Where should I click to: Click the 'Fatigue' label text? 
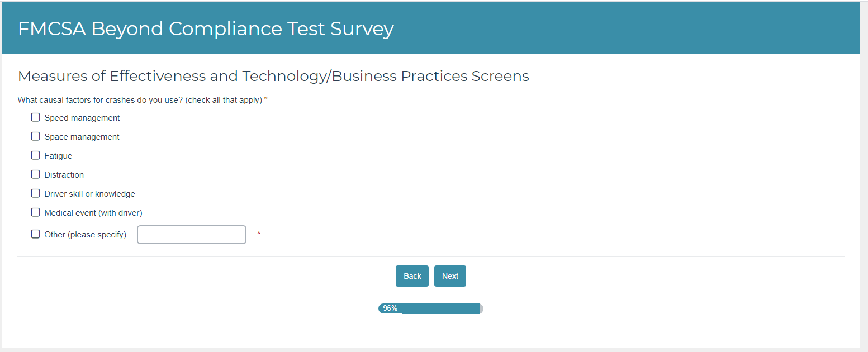click(58, 156)
